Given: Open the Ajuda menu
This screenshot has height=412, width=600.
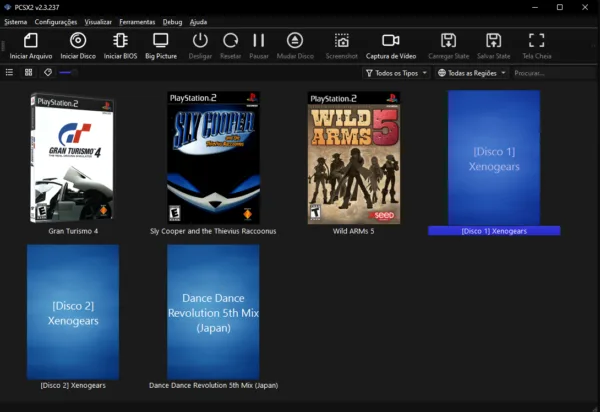Looking at the screenshot, I should [x=198, y=22].
